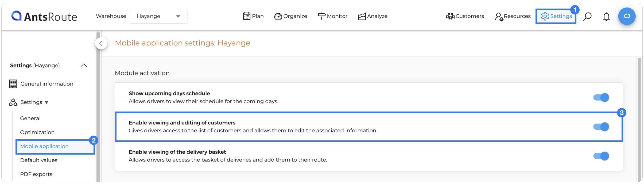The height and width of the screenshot is (184, 644).
Task: Open PDF exports in the sidebar
Action: [36, 174]
